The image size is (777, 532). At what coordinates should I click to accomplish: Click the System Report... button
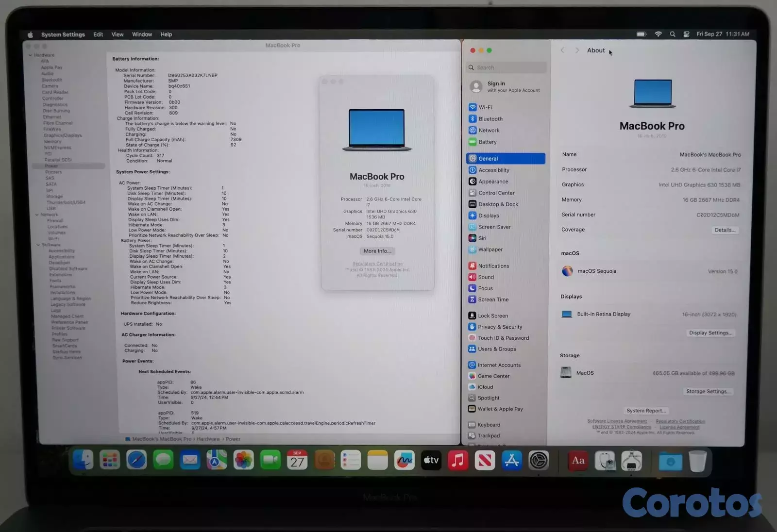pyautogui.click(x=646, y=411)
